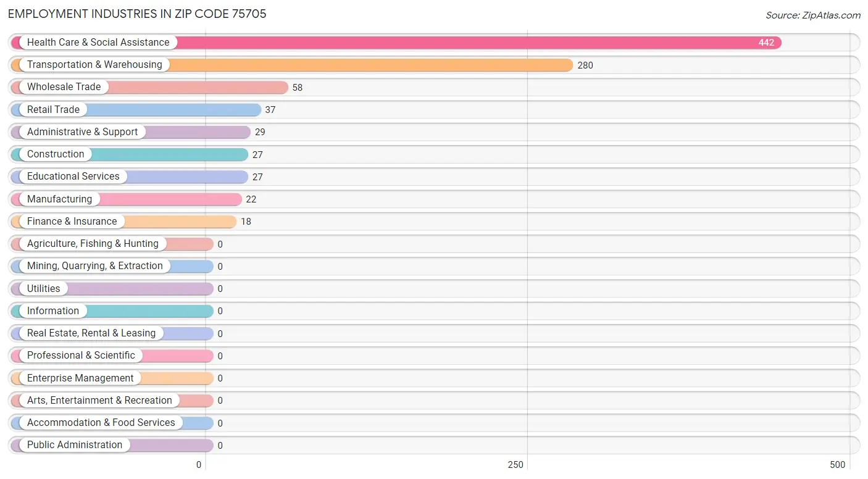
Task: Click the Public Administration label
Action: (x=75, y=445)
